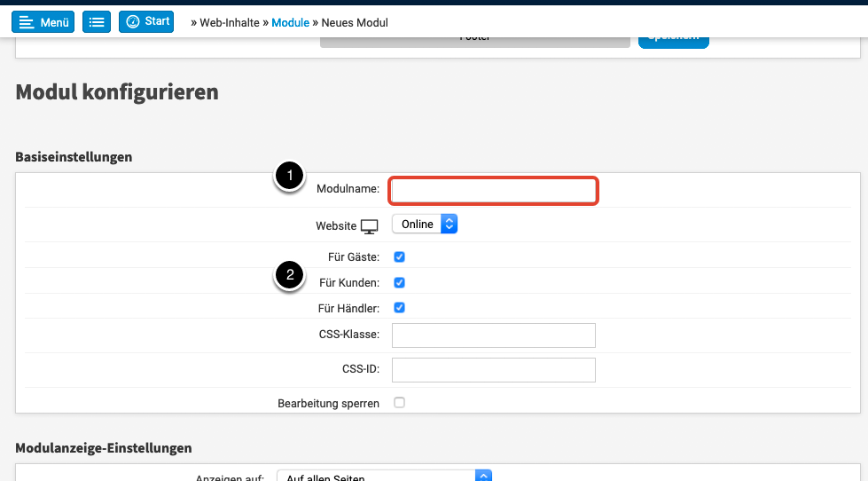Open the Website Online dropdown
The height and width of the screenshot is (481, 868).
click(425, 225)
